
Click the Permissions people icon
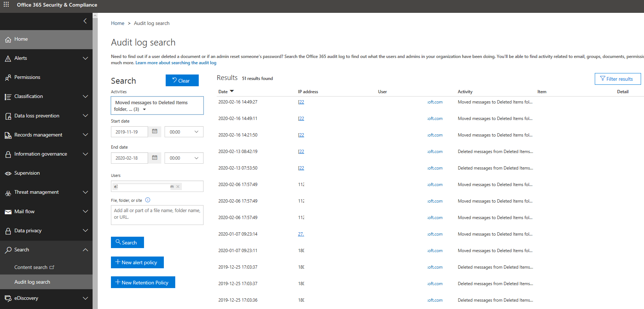[8, 78]
